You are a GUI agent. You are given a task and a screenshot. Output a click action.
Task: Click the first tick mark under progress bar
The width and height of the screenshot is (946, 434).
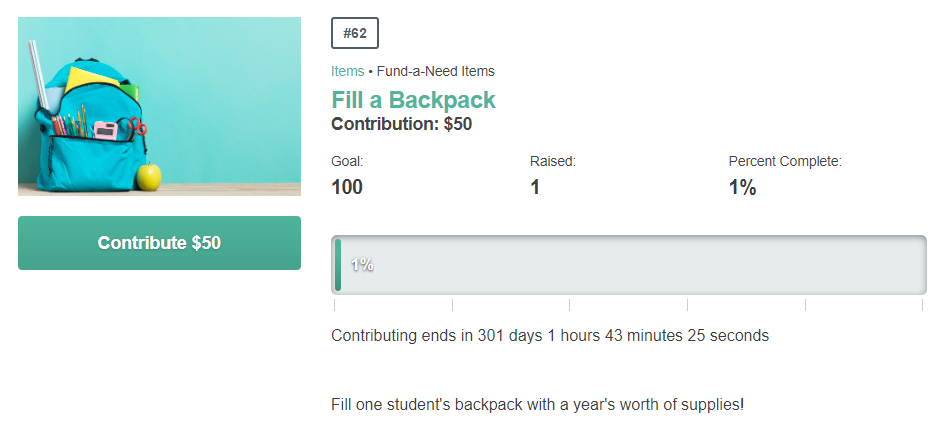point(334,305)
